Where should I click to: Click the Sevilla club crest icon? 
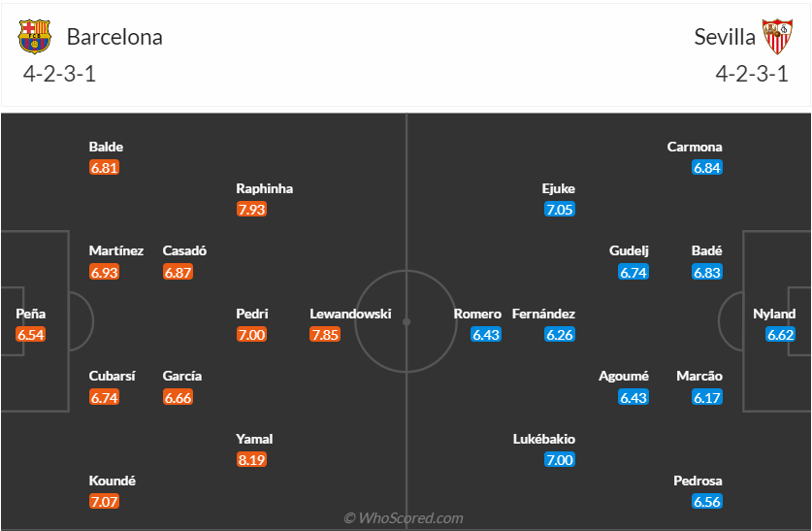[776, 37]
